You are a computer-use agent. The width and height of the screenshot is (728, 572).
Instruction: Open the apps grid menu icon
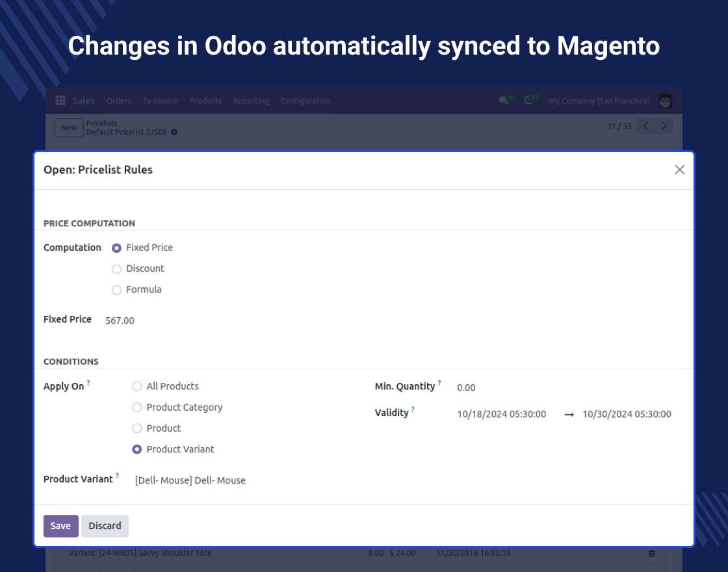click(60, 100)
